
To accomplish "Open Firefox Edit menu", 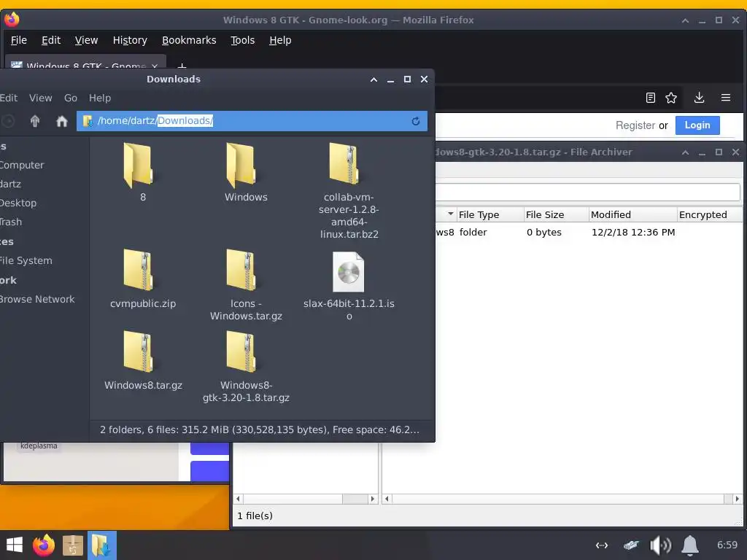I will (x=51, y=41).
